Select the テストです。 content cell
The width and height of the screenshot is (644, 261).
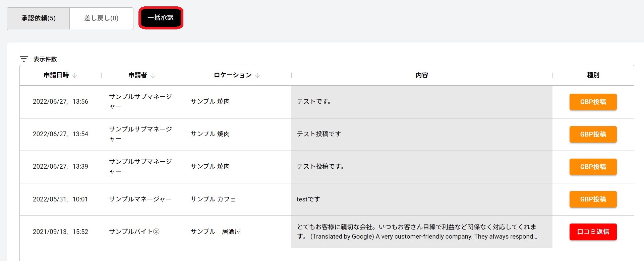tap(421, 102)
